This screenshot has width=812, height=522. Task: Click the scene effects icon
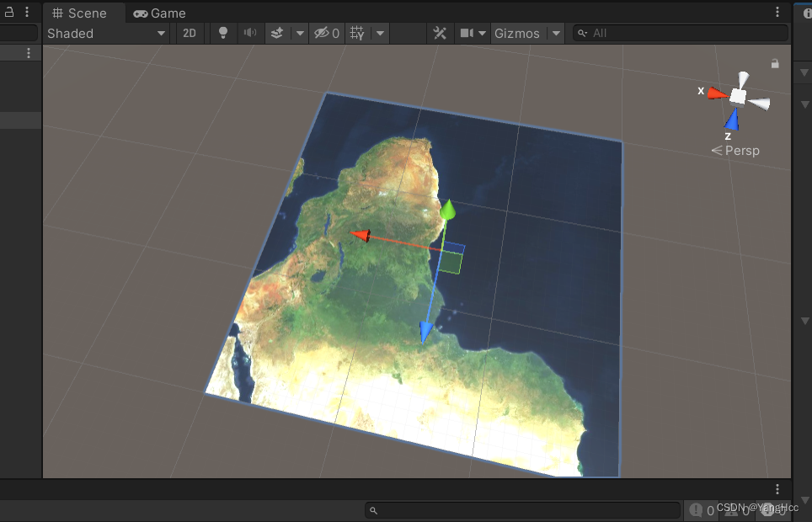[276, 33]
